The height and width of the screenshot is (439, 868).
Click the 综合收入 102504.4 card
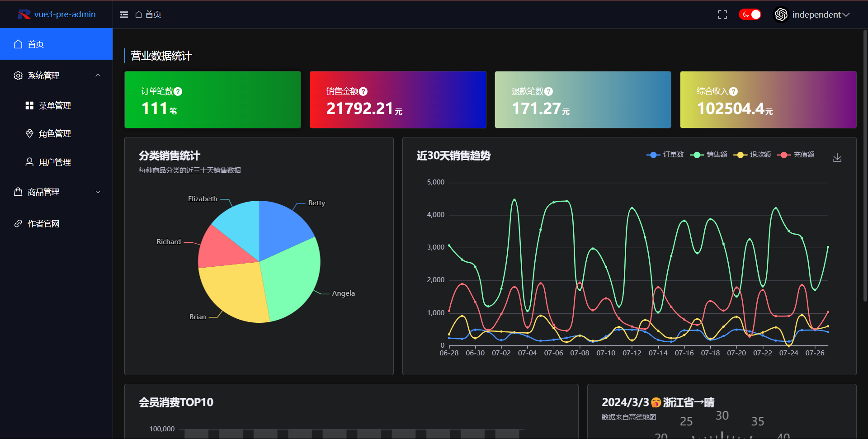(768, 99)
